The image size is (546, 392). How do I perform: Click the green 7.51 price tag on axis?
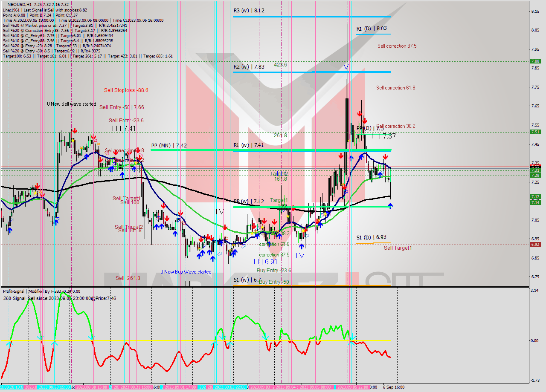(x=535, y=132)
